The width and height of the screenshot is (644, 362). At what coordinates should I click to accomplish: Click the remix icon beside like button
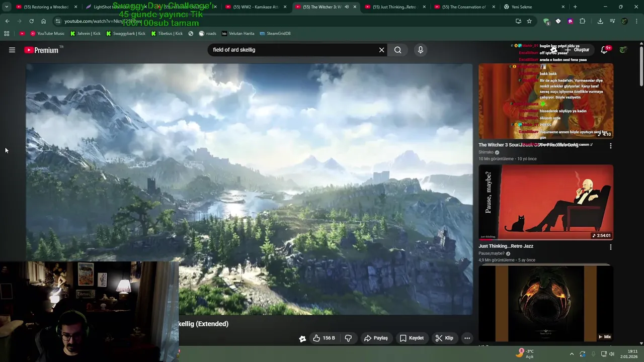coord(302,338)
